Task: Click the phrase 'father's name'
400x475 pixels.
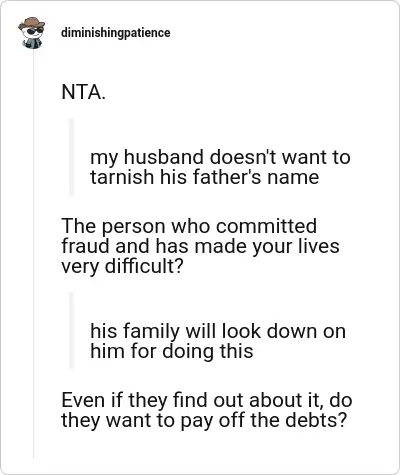Action: pyautogui.click(x=256, y=177)
